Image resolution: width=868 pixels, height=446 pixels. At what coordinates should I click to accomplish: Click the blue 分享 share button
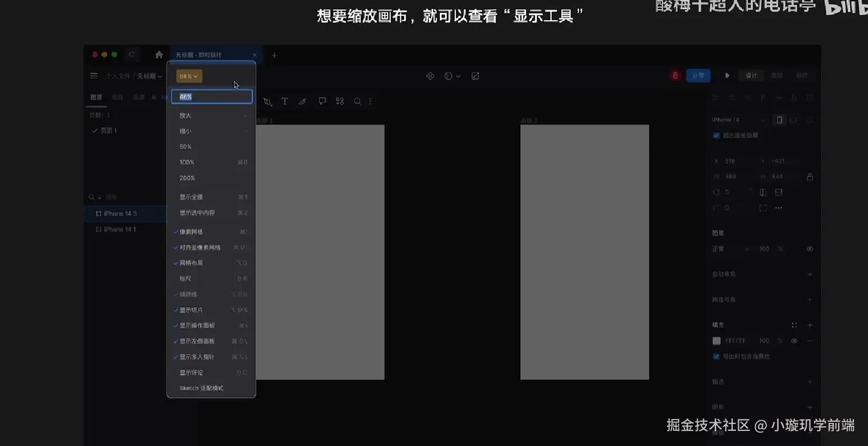pyautogui.click(x=698, y=75)
